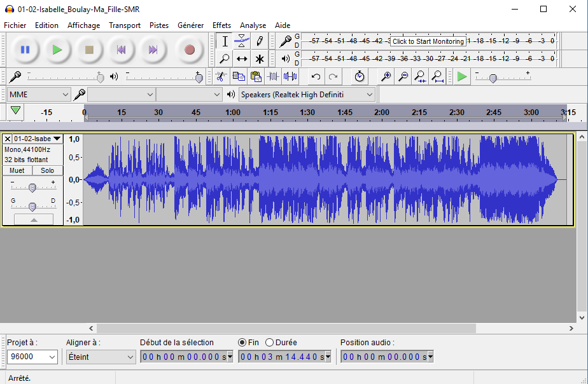Open the Transport menu
This screenshot has height=384, width=588.
tap(125, 25)
